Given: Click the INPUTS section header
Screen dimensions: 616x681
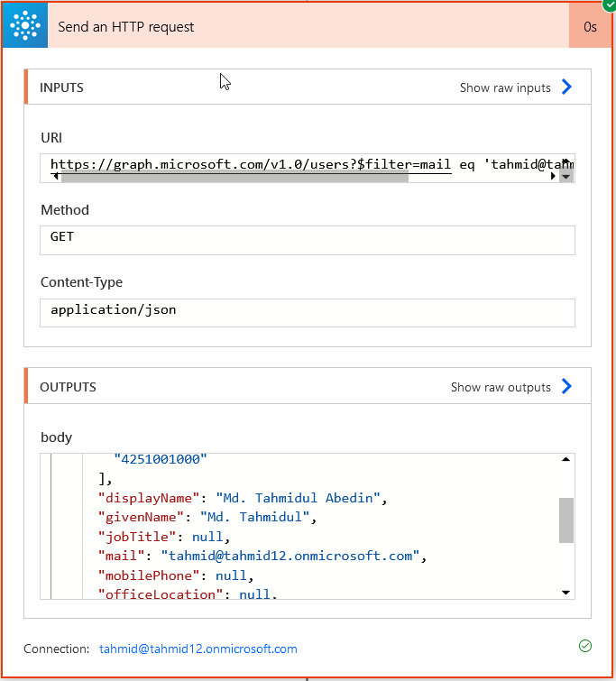Looking at the screenshot, I should pyautogui.click(x=308, y=87).
